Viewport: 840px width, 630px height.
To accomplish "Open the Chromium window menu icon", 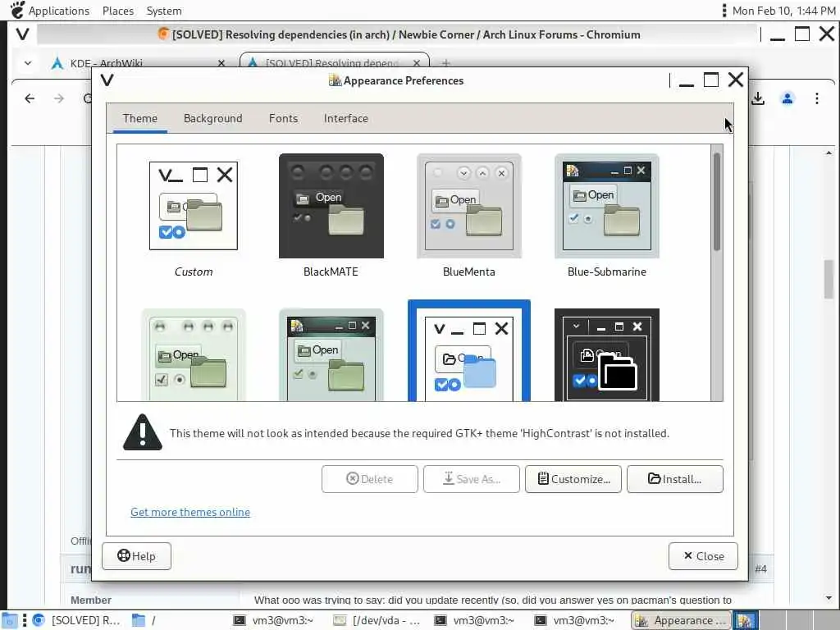I will click(22, 34).
